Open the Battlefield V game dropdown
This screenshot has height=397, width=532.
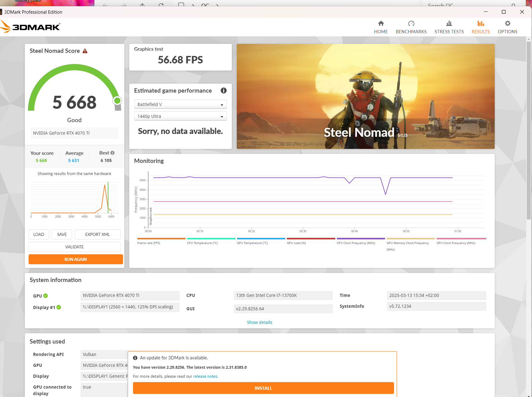tap(181, 104)
